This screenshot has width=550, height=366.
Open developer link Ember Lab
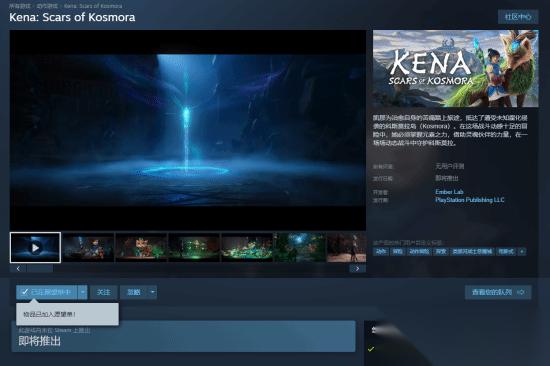pos(449,192)
